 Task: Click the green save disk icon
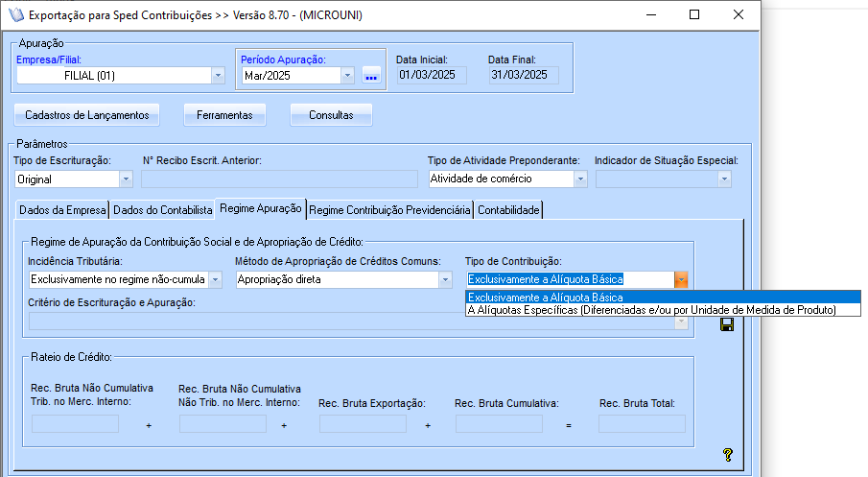(727, 324)
